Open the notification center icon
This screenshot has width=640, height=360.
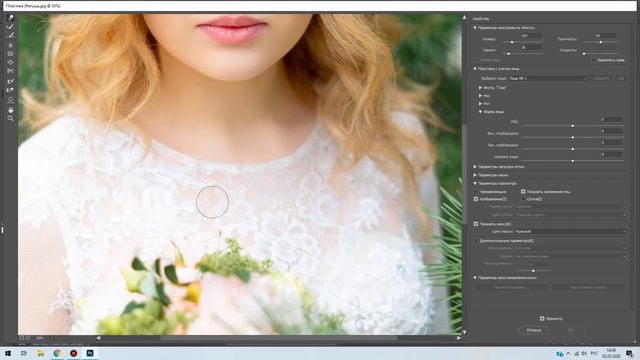pos(629,354)
